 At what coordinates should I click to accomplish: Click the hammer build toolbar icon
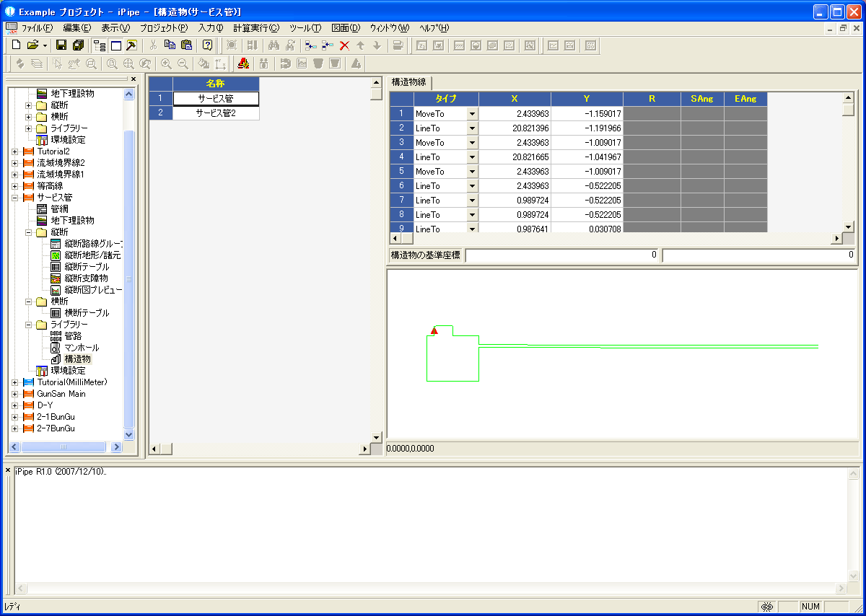tap(131, 45)
